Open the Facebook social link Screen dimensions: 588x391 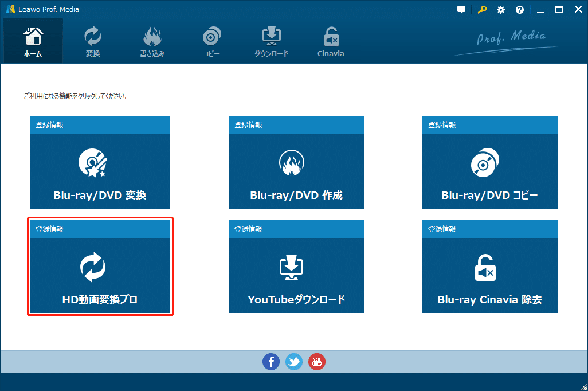[x=271, y=362]
